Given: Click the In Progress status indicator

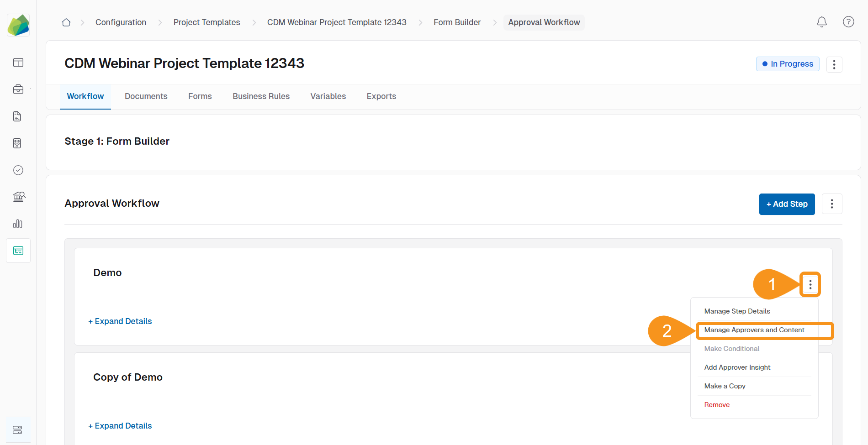Looking at the screenshot, I should point(787,64).
